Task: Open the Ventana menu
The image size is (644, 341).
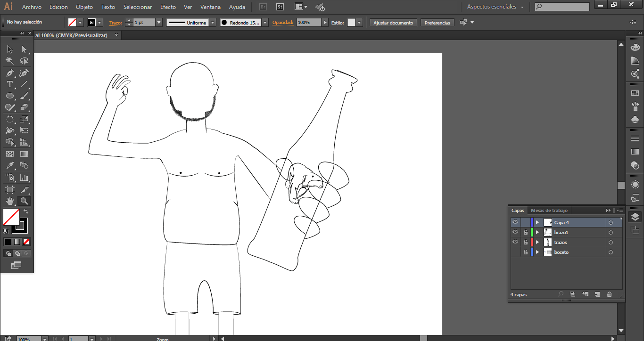Action: click(x=211, y=7)
